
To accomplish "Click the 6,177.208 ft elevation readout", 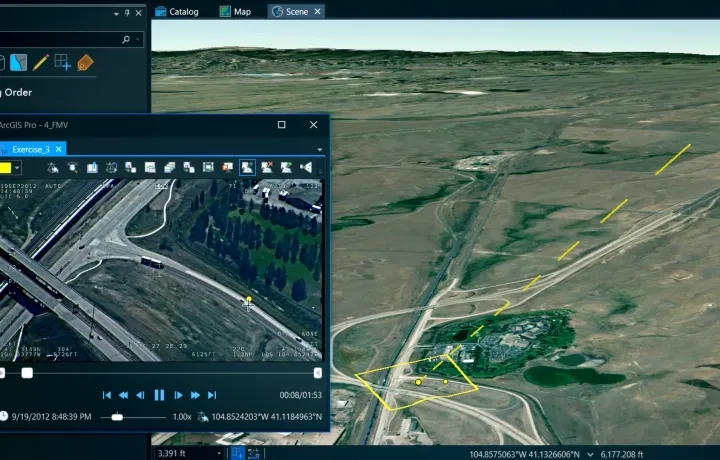I will 622,454.
